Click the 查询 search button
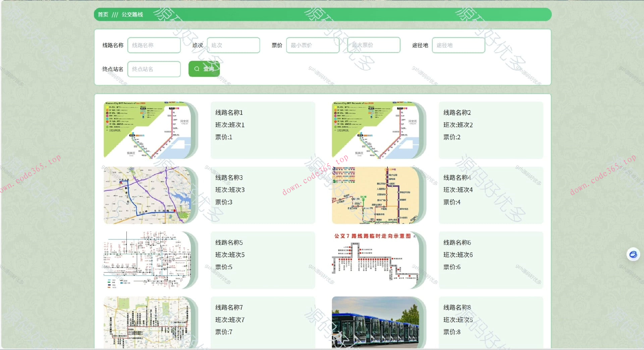The height and width of the screenshot is (350, 644). [204, 69]
